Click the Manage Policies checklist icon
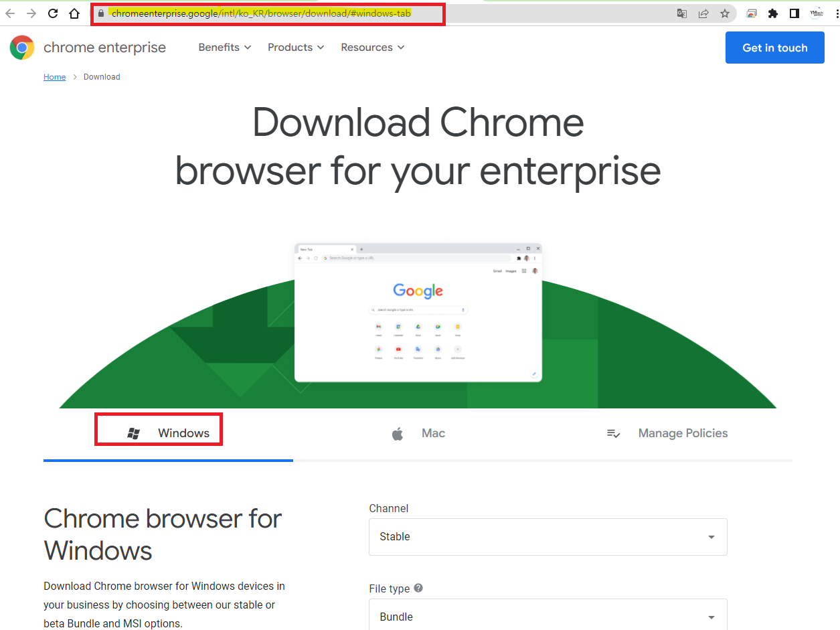This screenshot has width=840, height=630. [613, 434]
